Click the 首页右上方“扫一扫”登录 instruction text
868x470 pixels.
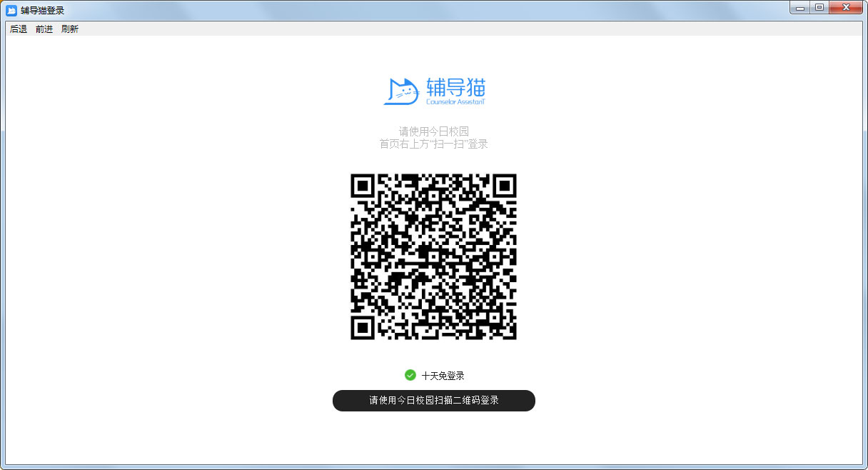(x=433, y=144)
